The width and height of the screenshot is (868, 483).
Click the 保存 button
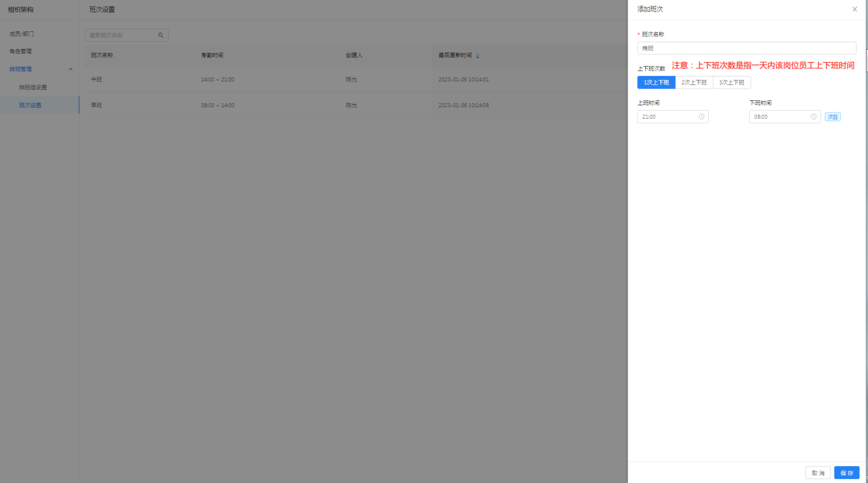click(x=847, y=473)
